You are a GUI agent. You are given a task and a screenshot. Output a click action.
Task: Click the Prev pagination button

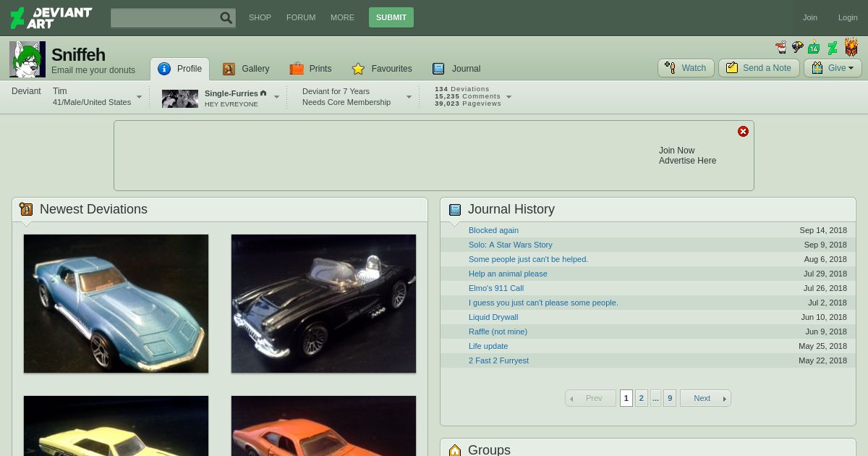591,398
